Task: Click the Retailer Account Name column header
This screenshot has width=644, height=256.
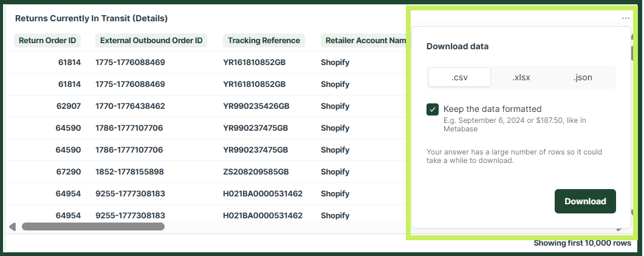Action: 365,40
